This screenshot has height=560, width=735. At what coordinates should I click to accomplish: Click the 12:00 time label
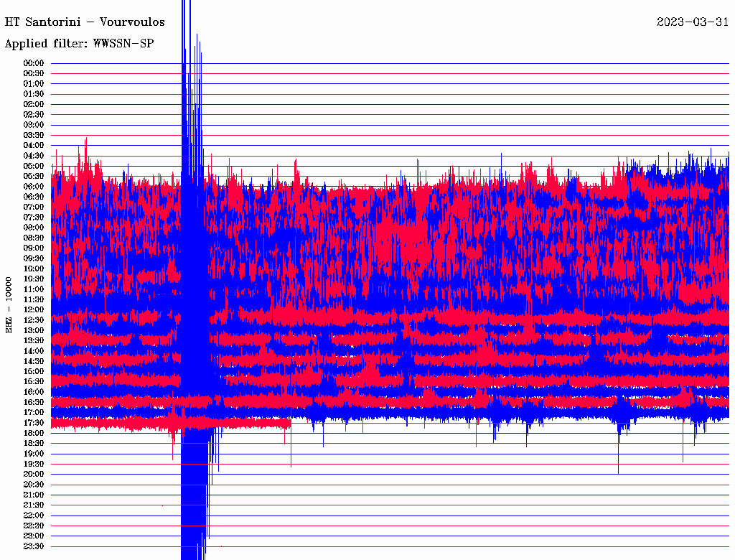(x=34, y=309)
